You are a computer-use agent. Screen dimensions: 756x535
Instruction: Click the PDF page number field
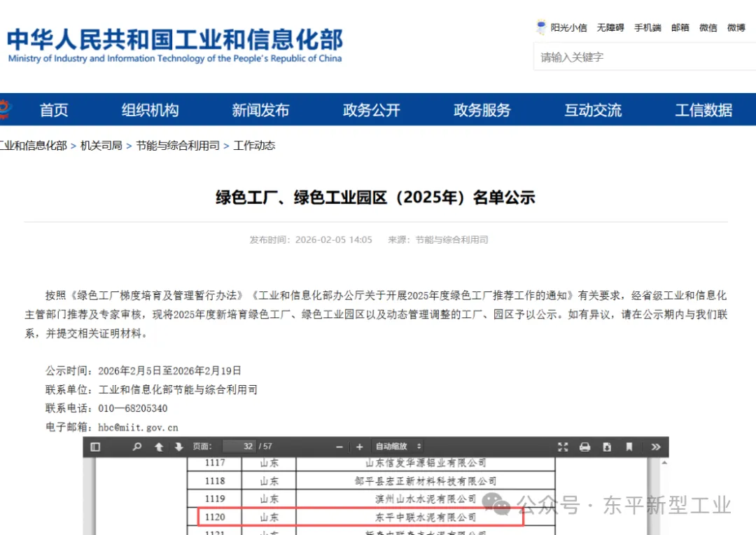click(x=240, y=446)
